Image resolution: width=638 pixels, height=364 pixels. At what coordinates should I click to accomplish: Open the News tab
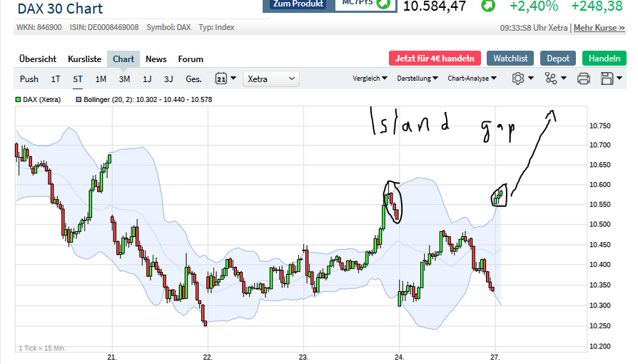click(x=156, y=59)
